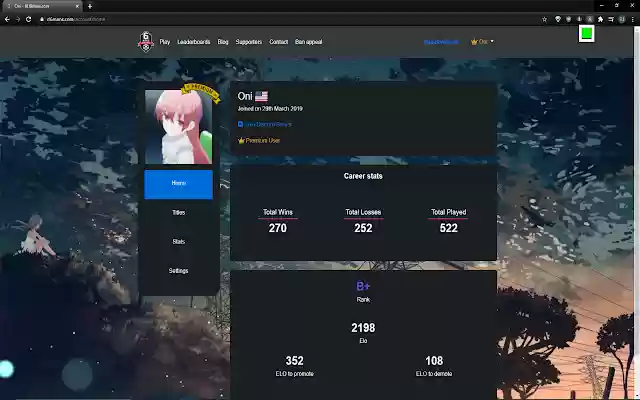Viewport: 640px width, 400px height.
Task: Click the page vertical scrollbar
Action: (x=637, y=212)
